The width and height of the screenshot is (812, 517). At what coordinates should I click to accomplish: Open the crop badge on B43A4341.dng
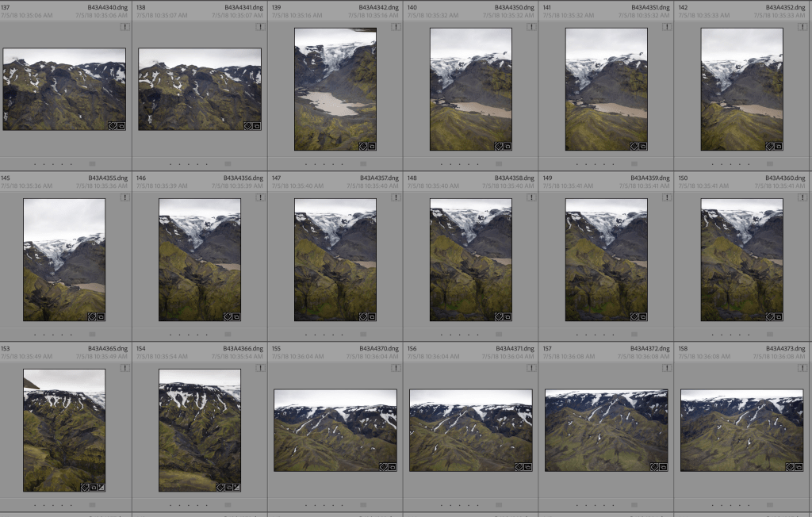256,125
